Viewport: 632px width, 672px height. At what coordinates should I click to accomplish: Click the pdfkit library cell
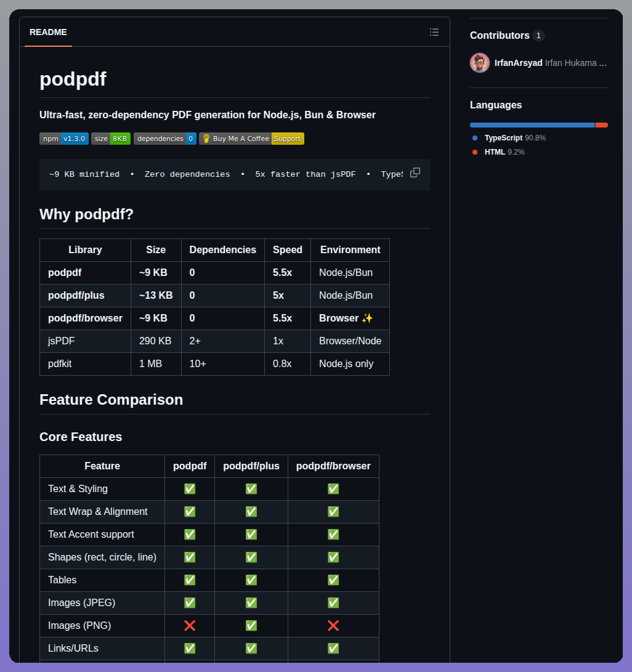pyautogui.click(x=85, y=363)
